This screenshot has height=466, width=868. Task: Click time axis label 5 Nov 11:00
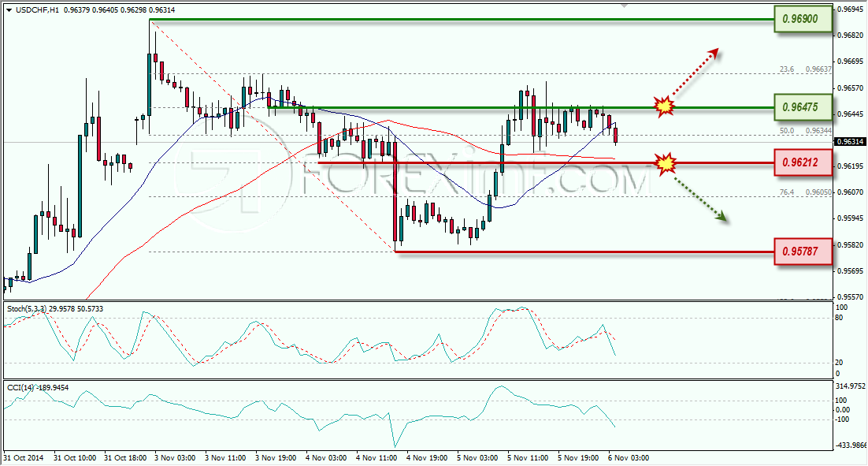pyautogui.click(x=528, y=457)
